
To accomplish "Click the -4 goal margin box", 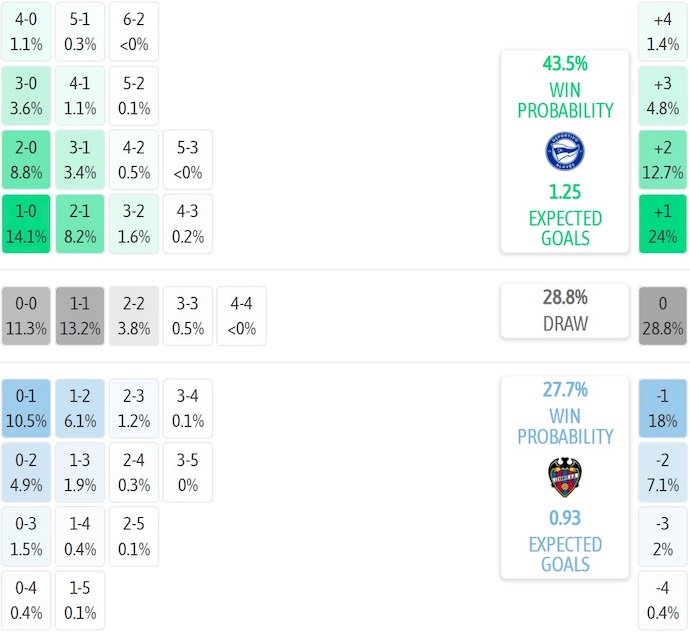I will [662, 600].
